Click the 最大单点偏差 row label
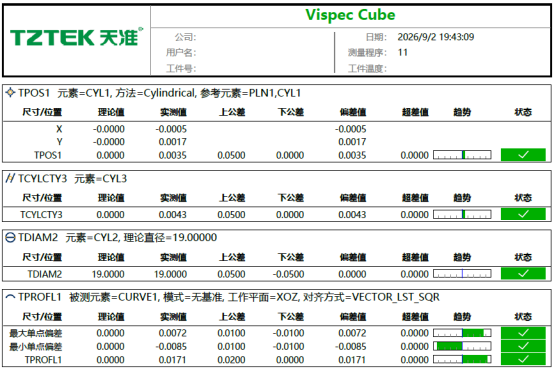554x369 pixels. (36, 333)
